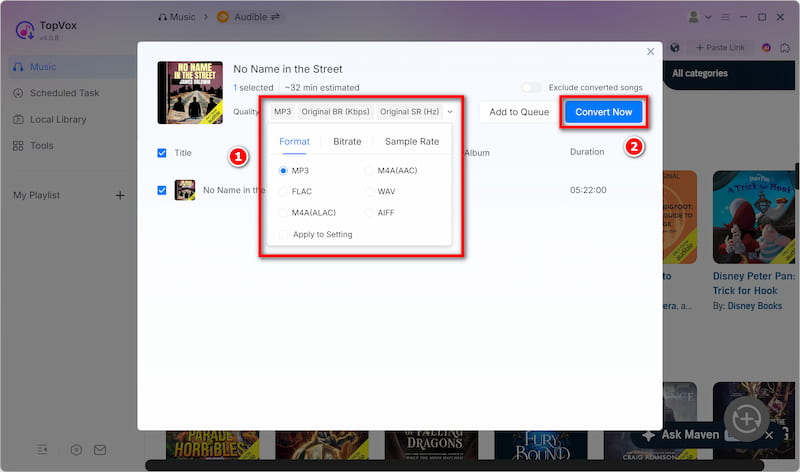Click the Title column header
The image size is (800, 472).
[x=183, y=153]
